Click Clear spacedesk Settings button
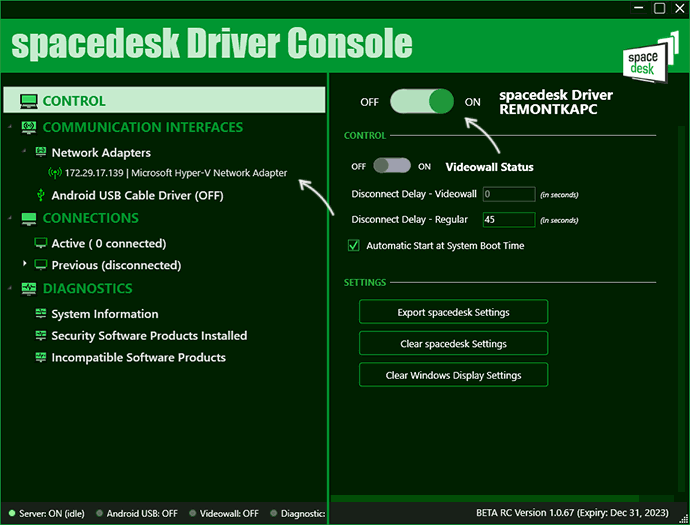Viewport: 690px width, 525px height. pyautogui.click(x=453, y=343)
